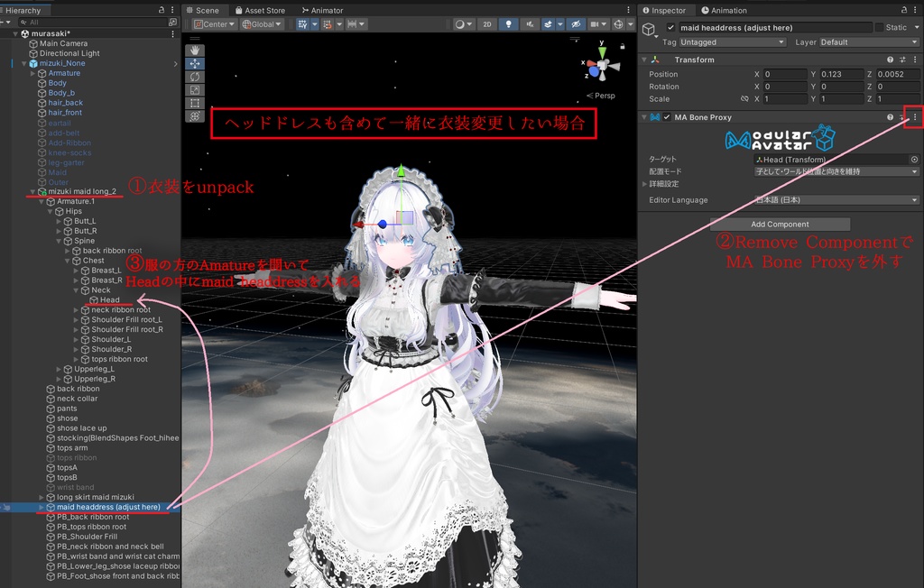Collapse the mizuki maid long_2 tree node
The image size is (924, 588).
tap(32, 191)
